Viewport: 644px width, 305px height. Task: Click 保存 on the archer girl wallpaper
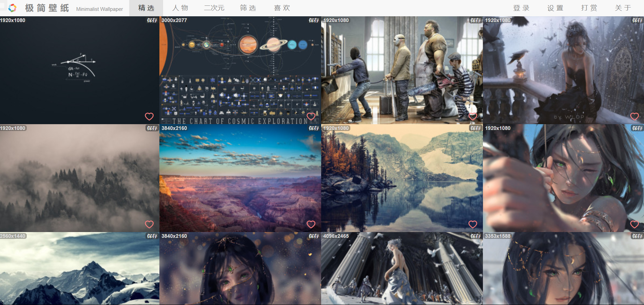point(638,128)
